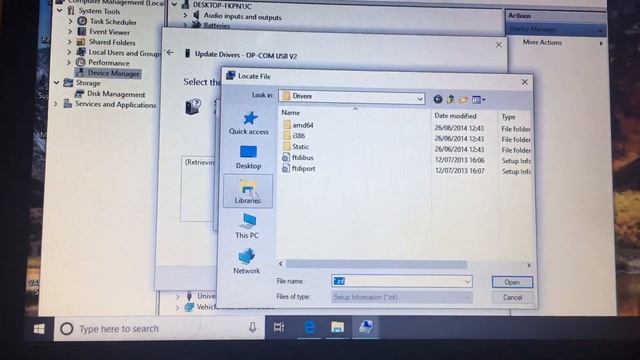This screenshot has height=360, width=640.
Task: Select Network in places bar
Action: [247, 262]
